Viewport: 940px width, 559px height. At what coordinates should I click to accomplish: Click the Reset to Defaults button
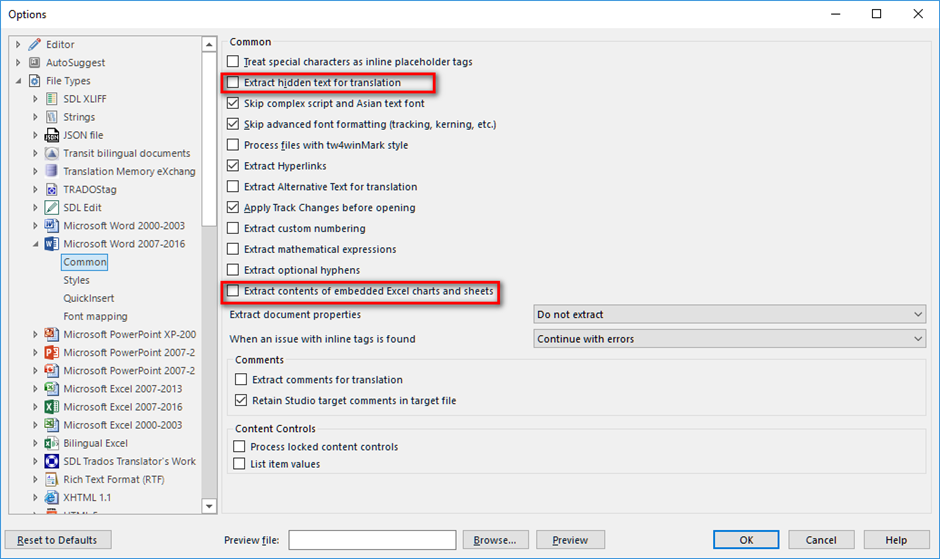point(58,540)
